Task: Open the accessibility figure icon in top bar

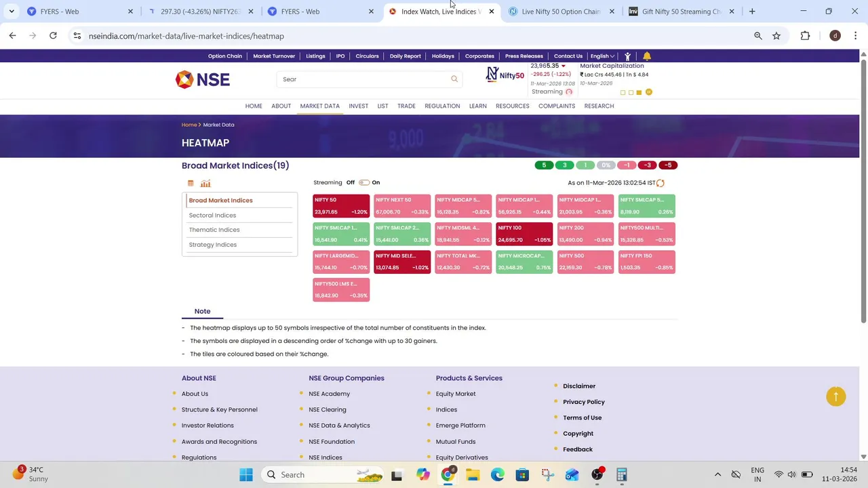Action: [627, 56]
